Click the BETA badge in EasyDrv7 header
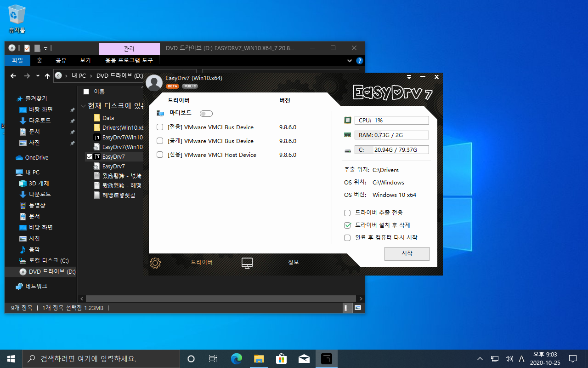This screenshot has width=588, height=368. click(x=172, y=86)
